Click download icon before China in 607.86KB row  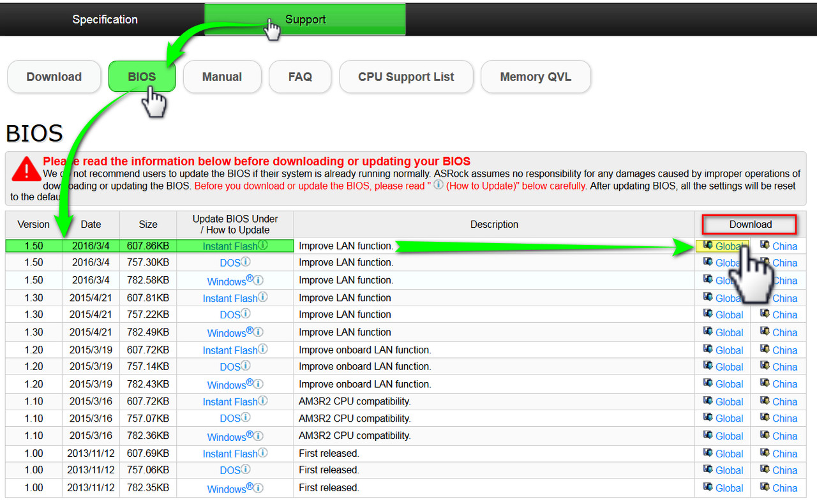765,245
